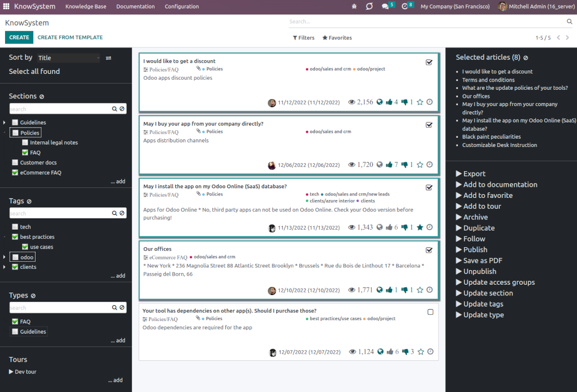Viewport: 577px width, 392px height.
Task: Clear Tags selection using circle icon beside Tags heading
Action: point(29,202)
